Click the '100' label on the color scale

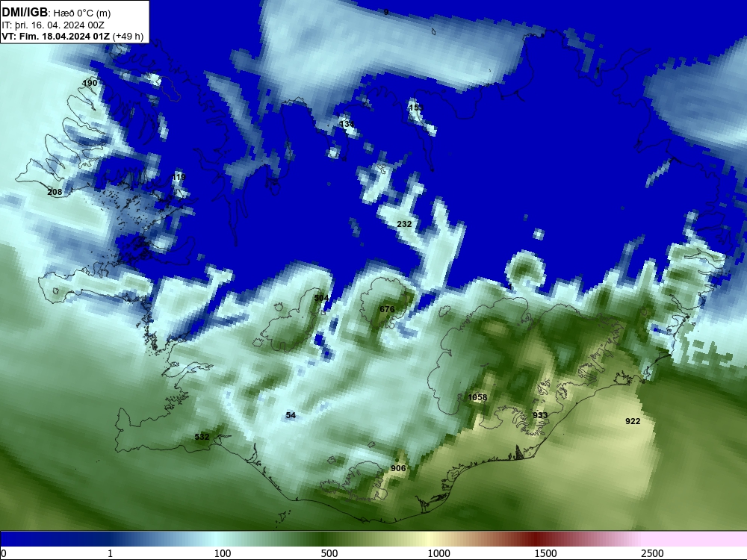[223, 553]
